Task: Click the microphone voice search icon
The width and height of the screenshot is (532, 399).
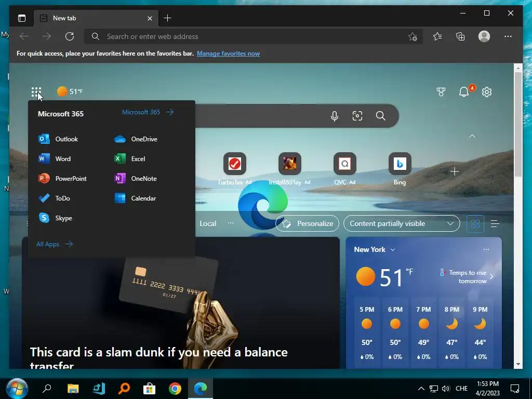Action: pyautogui.click(x=335, y=116)
